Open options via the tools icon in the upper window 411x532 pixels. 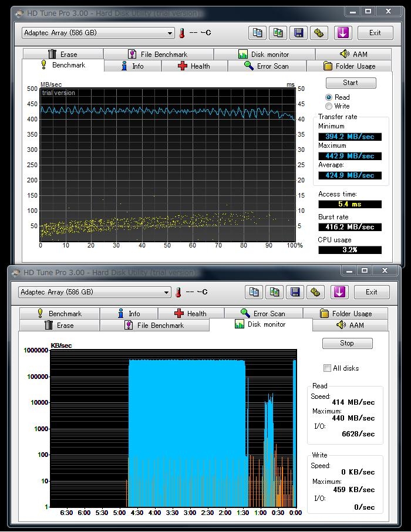click(319, 33)
